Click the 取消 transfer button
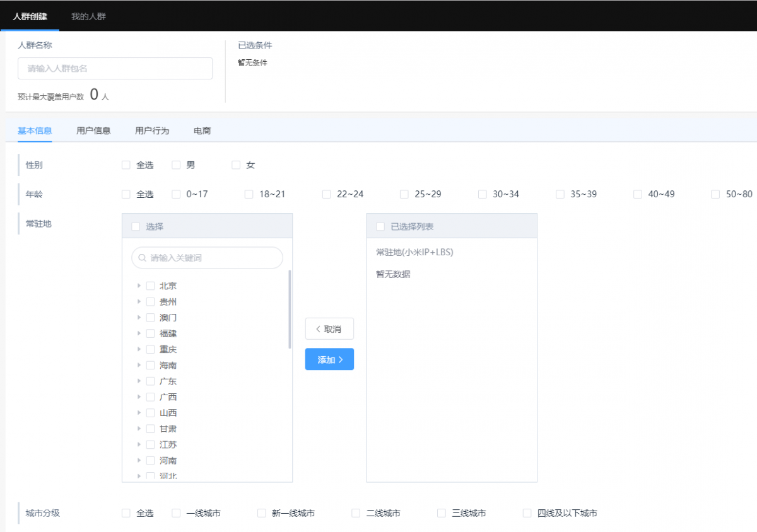This screenshot has width=757, height=532. coord(329,329)
